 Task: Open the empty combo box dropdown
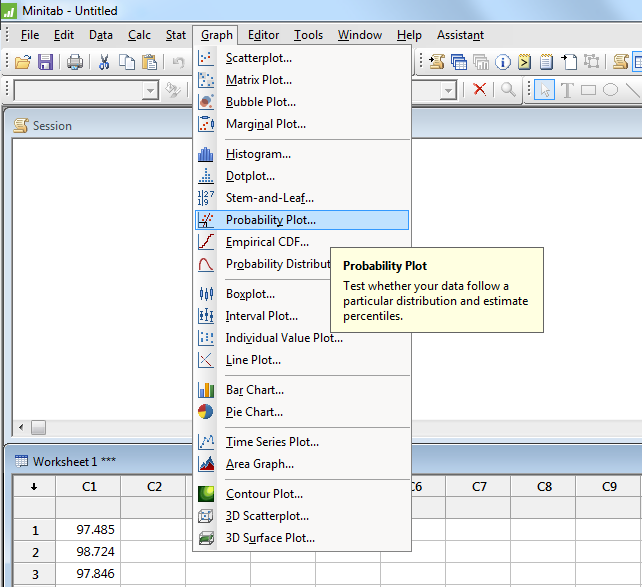(x=150, y=90)
